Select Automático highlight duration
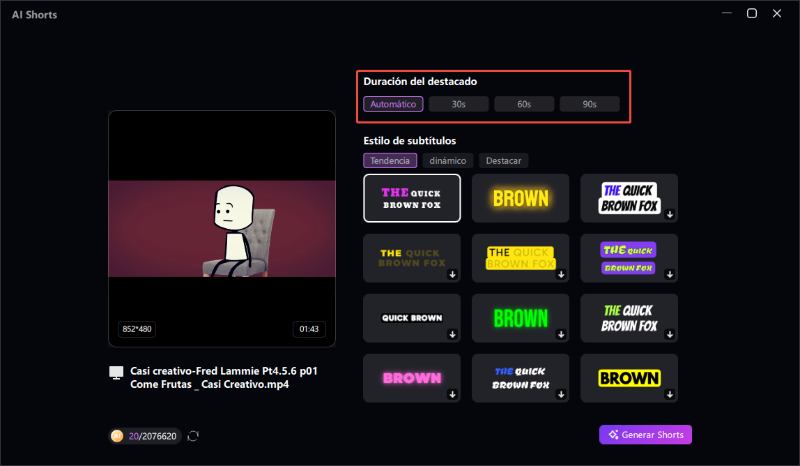The width and height of the screenshot is (800, 466). tap(393, 104)
